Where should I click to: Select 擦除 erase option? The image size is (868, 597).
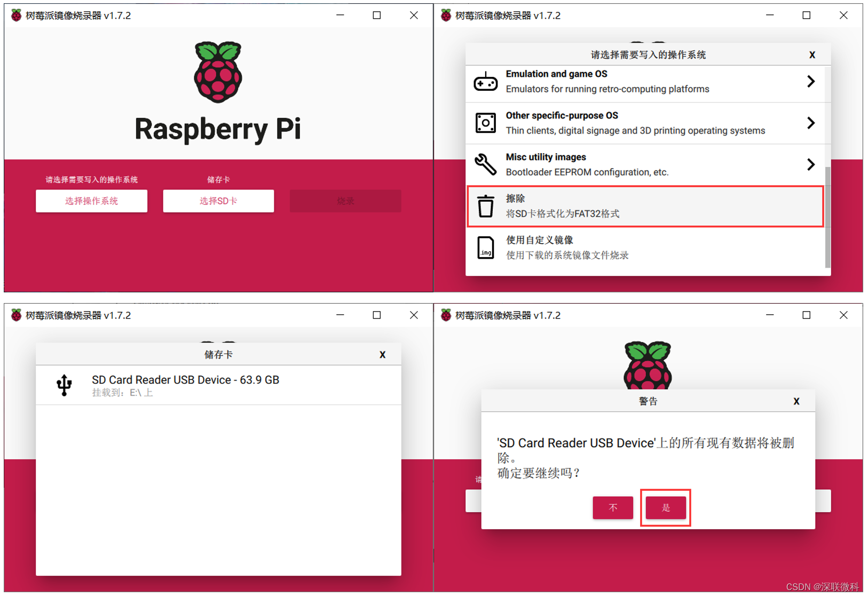[x=645, y=206]
